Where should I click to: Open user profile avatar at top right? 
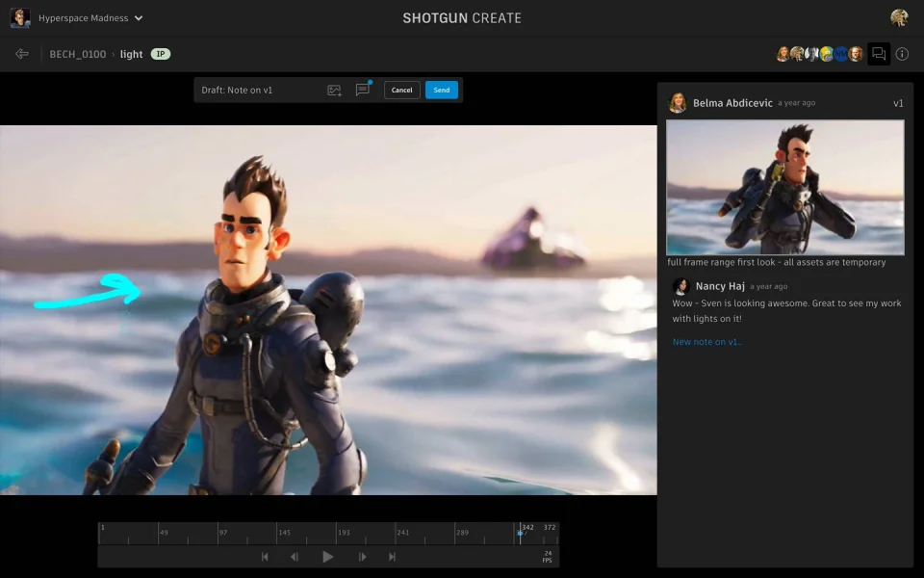click(899, 17)
